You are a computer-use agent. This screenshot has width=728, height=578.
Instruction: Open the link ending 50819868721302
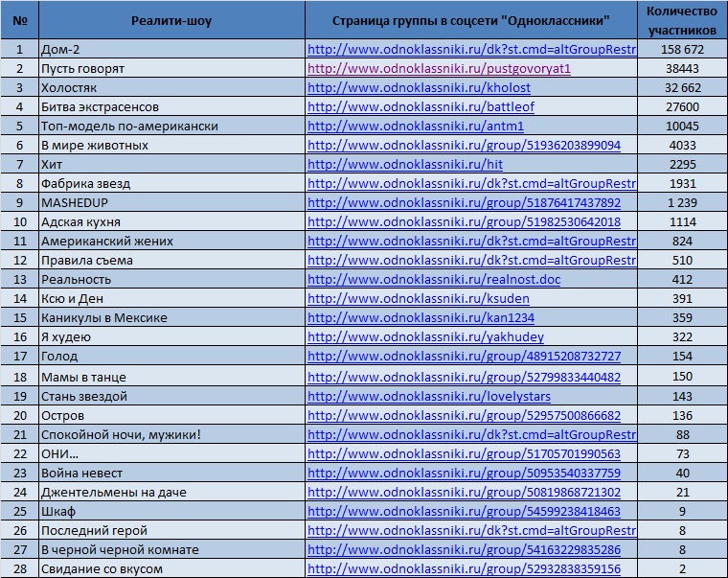(x=464, y=492)
